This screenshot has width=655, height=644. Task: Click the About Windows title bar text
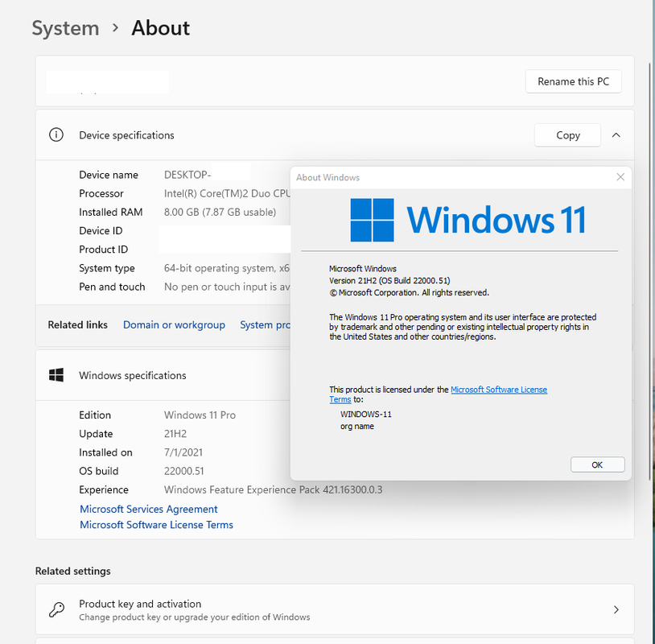pos(327,178)
